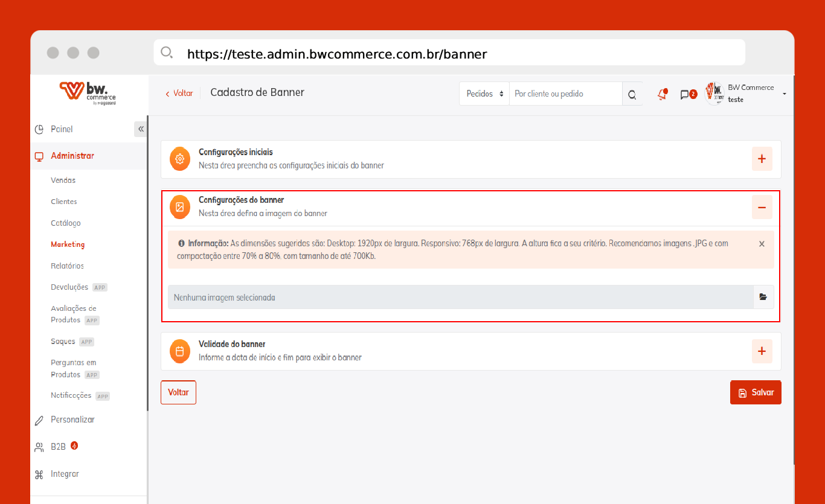Image resolution: width=825 pixels, height=504 pixels.
Task: Collapse sidebar with double chevron icon
Action: point(141,129)
